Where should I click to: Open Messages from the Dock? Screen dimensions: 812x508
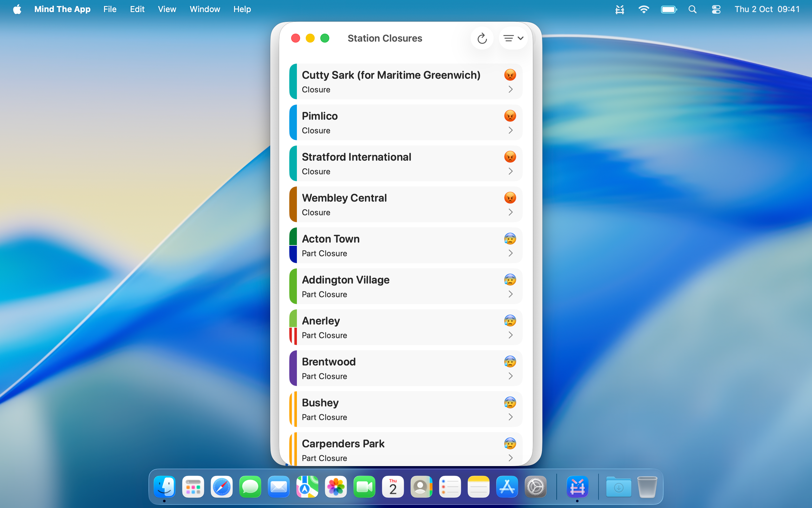(250, 486)
